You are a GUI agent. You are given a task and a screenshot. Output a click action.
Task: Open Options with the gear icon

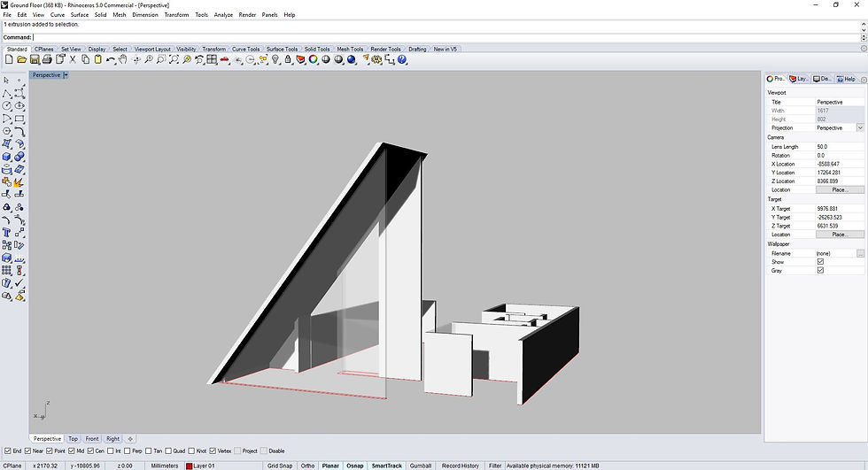click(x=377, y=59)
